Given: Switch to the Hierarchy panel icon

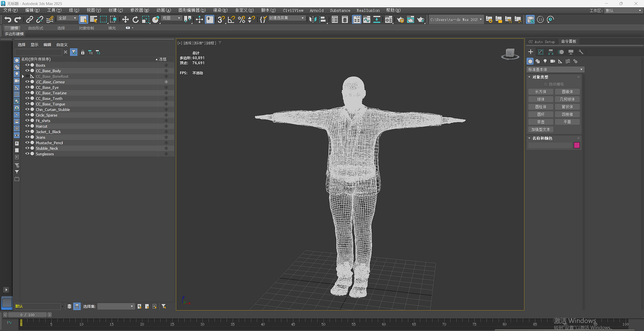Looking at the screenshot, I should coord(551,52).
